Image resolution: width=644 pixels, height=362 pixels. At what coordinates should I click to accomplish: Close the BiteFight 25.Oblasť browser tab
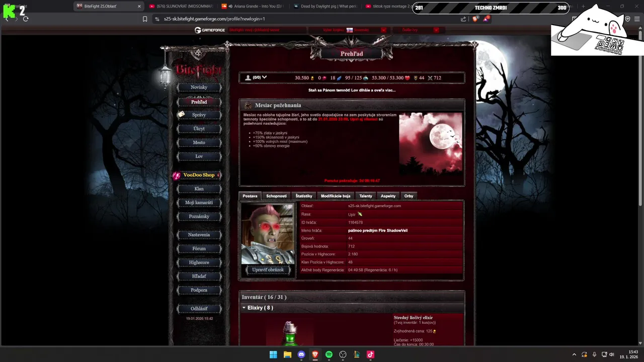tap(139, 7)
